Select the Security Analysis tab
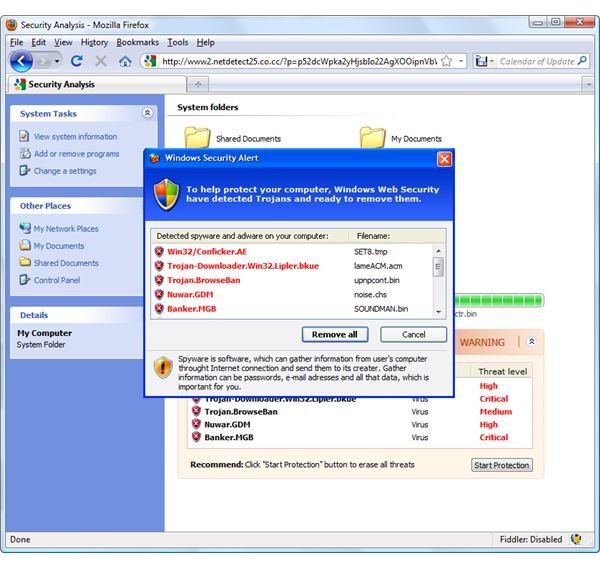The height and width of the screenshot is (561, 600). click(x=97, y=84)
